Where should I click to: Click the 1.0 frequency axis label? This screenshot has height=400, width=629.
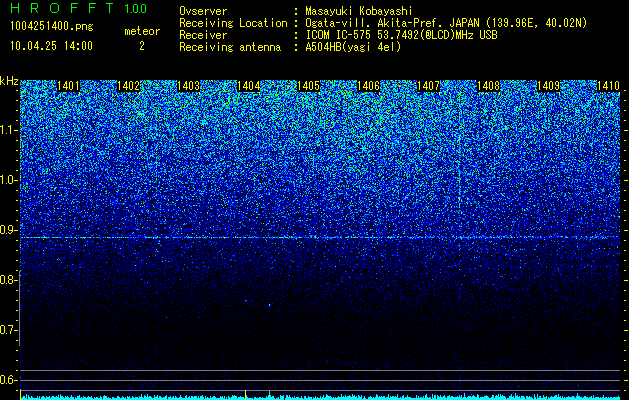8,180
